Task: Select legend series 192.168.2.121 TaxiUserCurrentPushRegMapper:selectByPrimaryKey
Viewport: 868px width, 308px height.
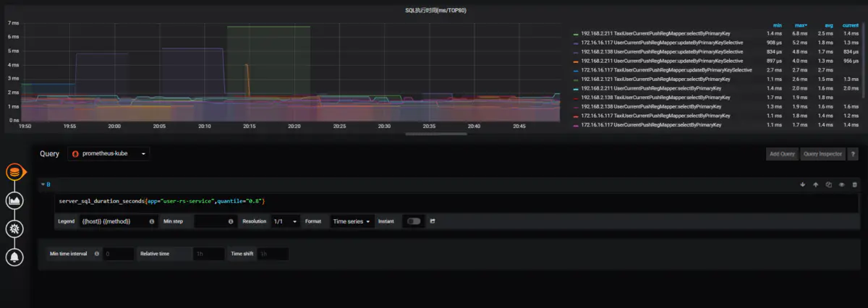Action: [x=657, y=79]
